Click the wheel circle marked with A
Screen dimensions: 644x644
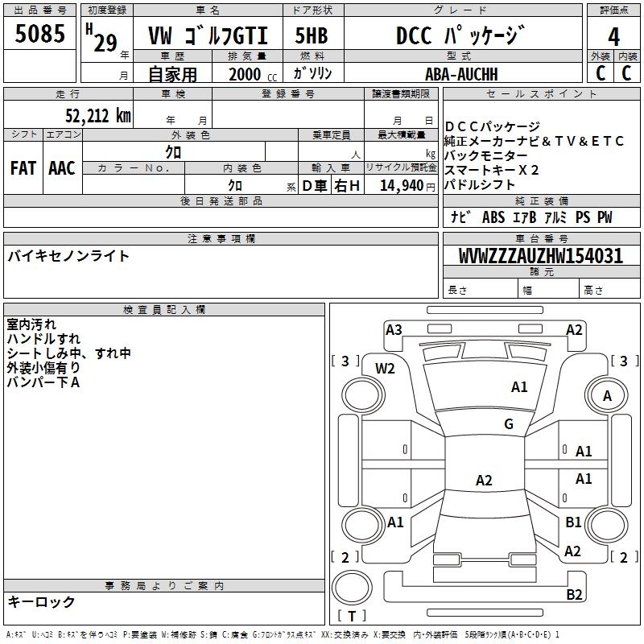point(607,396)
